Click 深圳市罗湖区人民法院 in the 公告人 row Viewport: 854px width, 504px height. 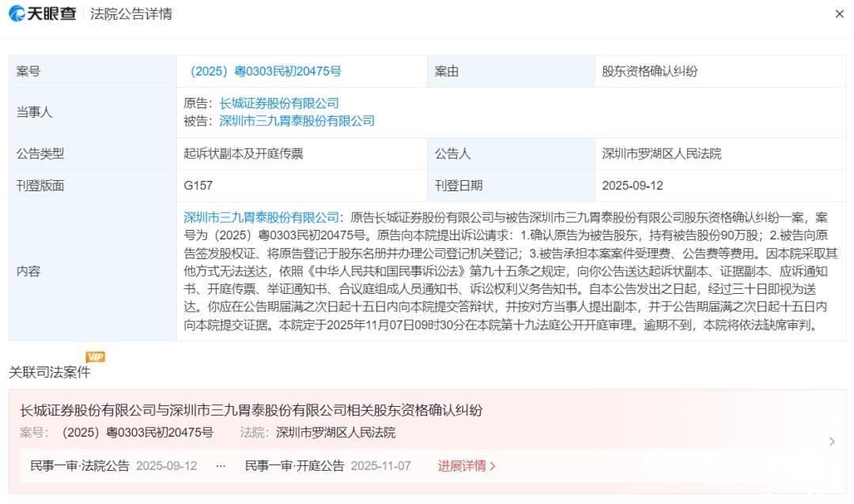pyautogui.click(x=661, y=154)
